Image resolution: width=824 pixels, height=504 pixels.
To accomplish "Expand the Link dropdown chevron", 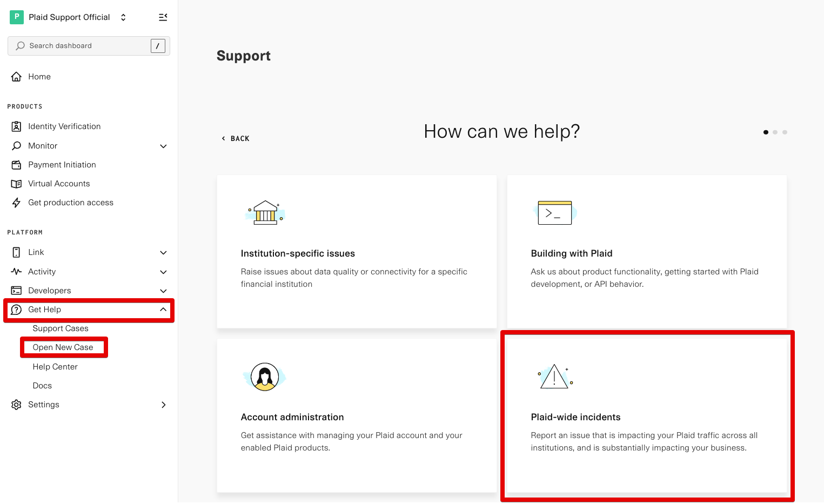I will click(163, 252).
